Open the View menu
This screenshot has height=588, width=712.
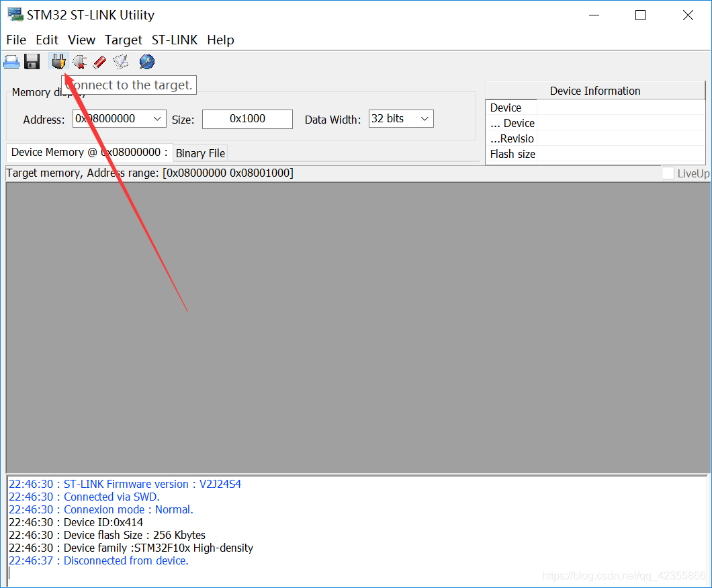click(x=82, y=40)
